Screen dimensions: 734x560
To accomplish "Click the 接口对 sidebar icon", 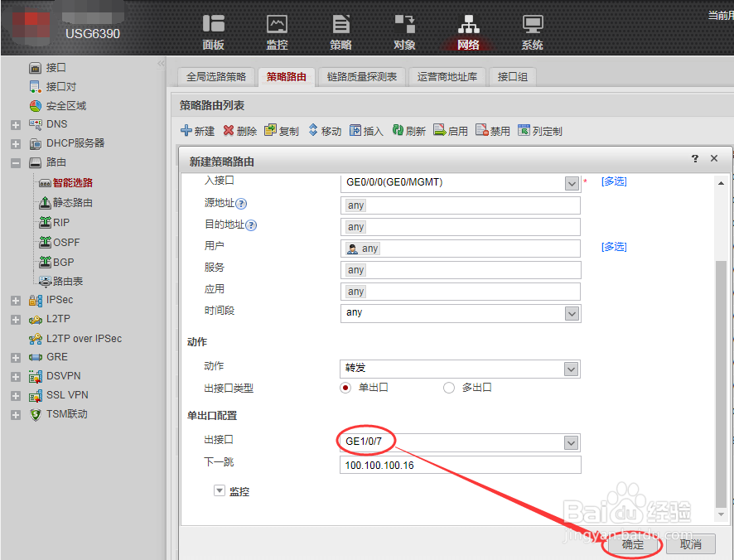I will point(35,87).
